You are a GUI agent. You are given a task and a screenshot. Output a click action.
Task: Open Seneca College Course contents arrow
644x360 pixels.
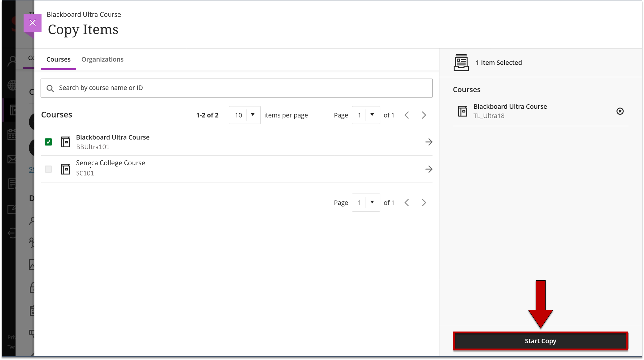pyautogui.click(x=429, y=169)
